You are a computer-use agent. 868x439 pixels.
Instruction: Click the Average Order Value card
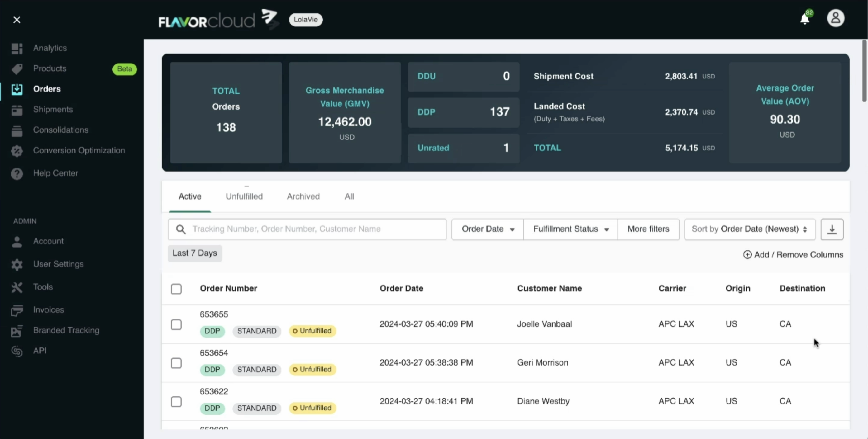[x=785, y=112]
